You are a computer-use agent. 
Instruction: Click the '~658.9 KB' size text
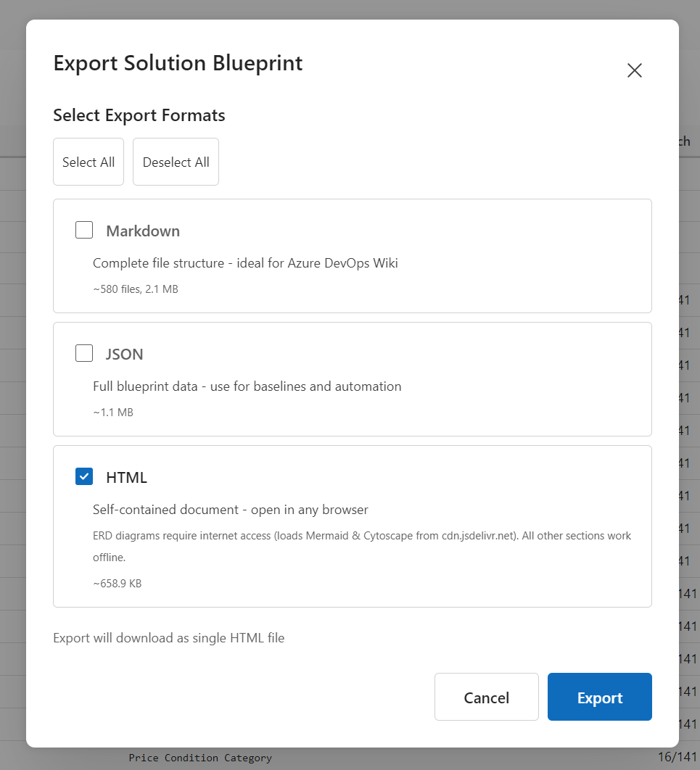(117, 584)
